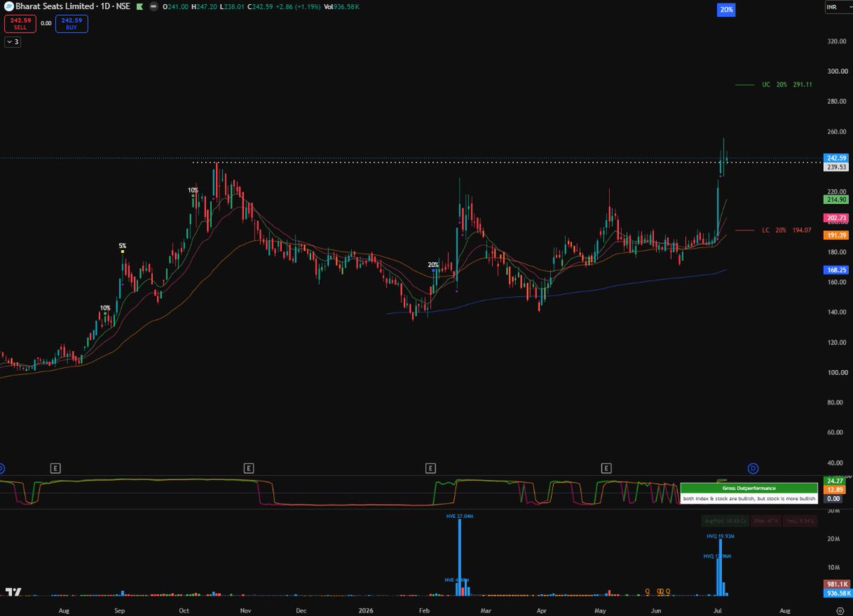Click the Bharat Seats company logo icon

[x=9, y=6]
